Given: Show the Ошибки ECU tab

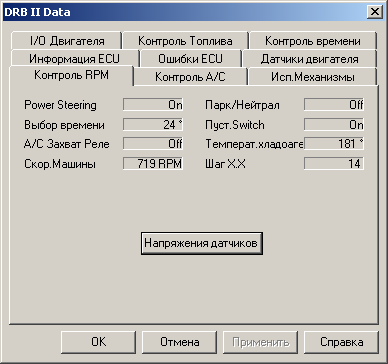Looking at the screenshot, I should [190, 59].
